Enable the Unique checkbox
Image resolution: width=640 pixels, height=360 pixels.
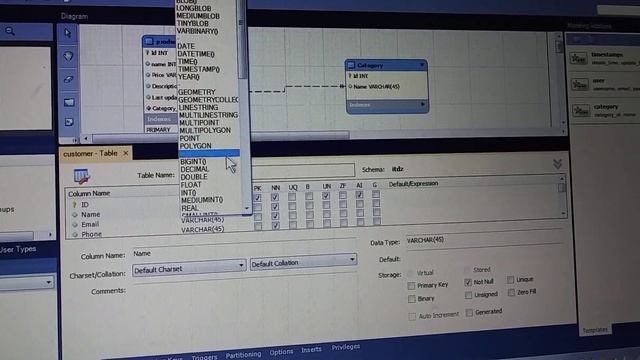pyautogui.click(x=510, y=280)
